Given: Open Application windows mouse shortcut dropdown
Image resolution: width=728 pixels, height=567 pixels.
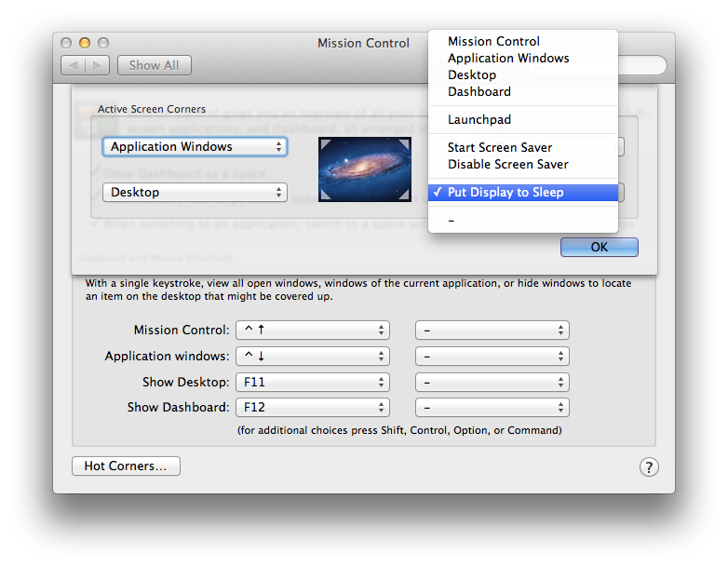Looking at the screenshot, I should point(492,357).
